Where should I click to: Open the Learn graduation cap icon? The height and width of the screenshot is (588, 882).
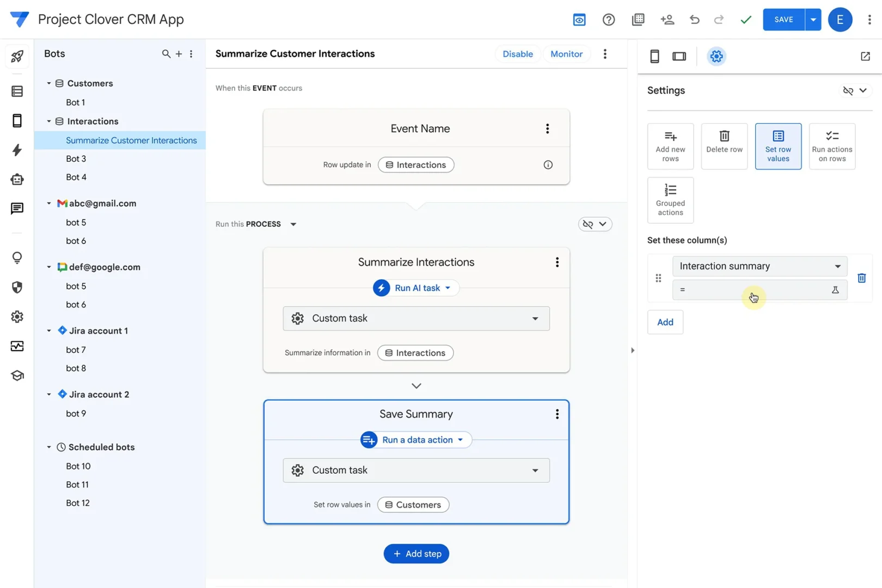pos(17,375)
